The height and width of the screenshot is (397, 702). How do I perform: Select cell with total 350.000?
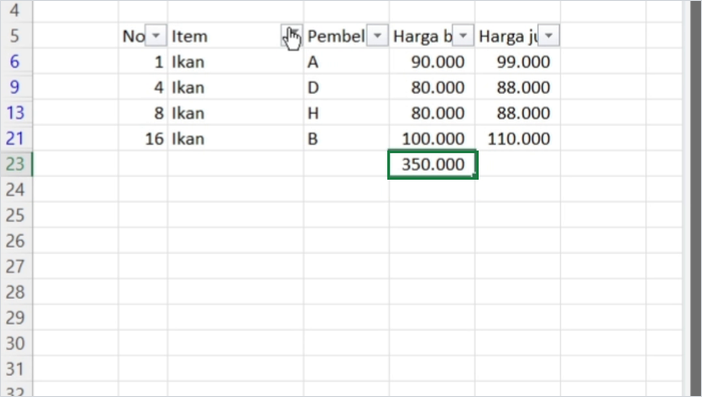pyautogui.click(x=432, y=164)
